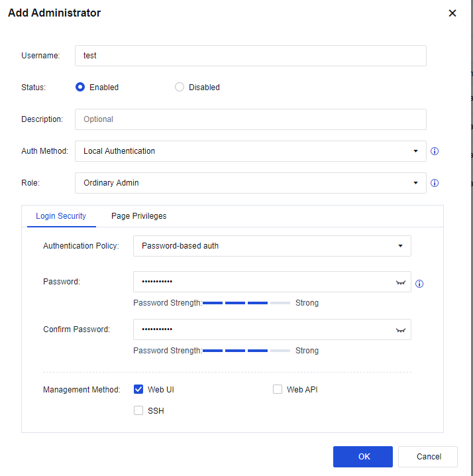Uncheck the Web UI management method
The height and width of the screenshot is (476, 473).
138,389
